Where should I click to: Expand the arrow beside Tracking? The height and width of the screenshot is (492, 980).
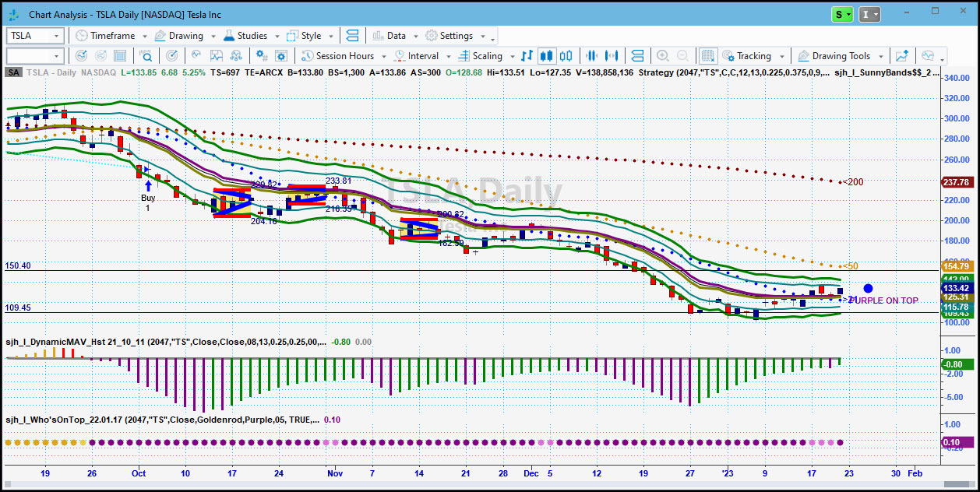point(781,56)
